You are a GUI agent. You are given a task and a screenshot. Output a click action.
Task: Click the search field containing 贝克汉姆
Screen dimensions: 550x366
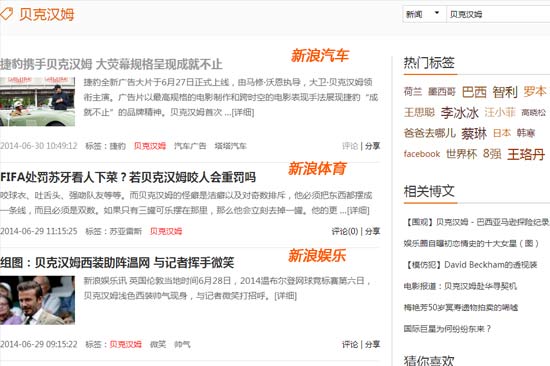point(498,14)
